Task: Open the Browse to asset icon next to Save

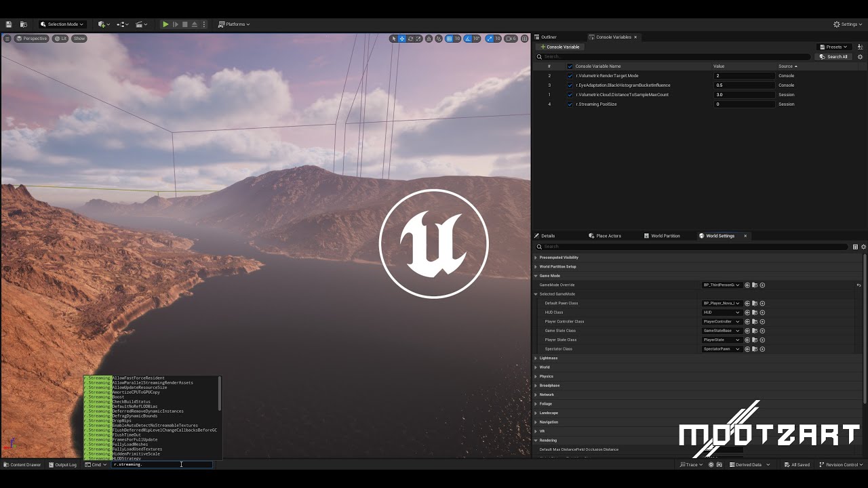Action: pyautogui.click(x=23, y=24)
